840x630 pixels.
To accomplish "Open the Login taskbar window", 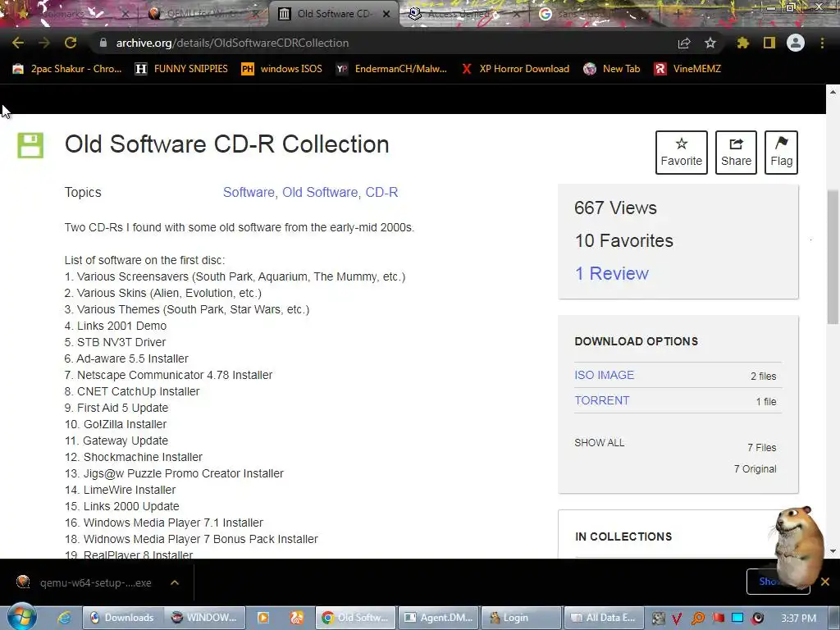I will 522,618.
